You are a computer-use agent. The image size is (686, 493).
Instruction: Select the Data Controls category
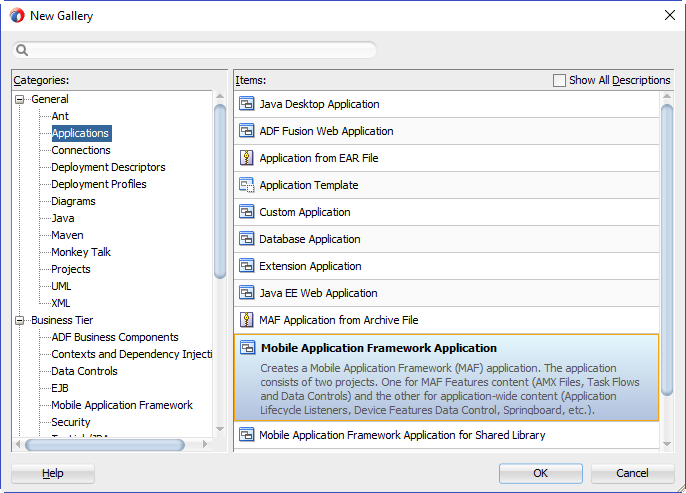tap(84, 371)
